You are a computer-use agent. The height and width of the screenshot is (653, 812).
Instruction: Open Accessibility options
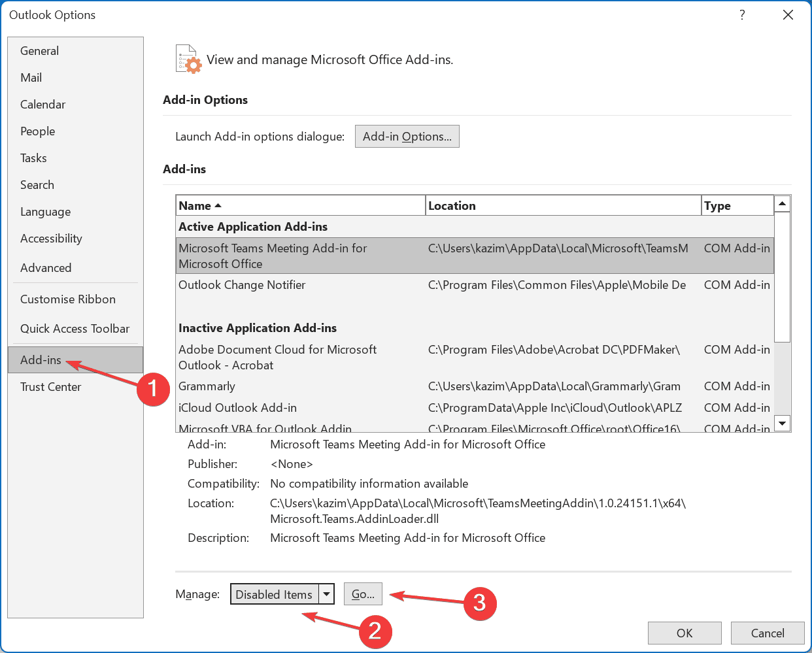(x=75, y=239)
